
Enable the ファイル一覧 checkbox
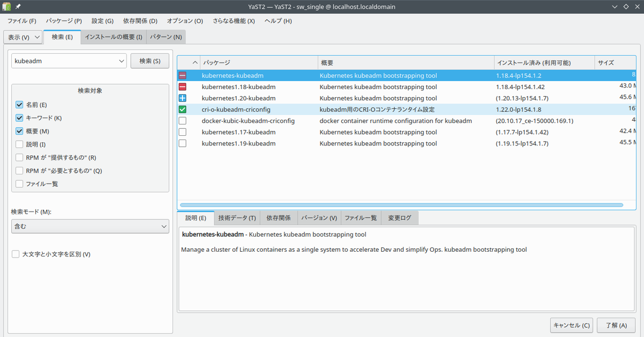pos(20,184)
